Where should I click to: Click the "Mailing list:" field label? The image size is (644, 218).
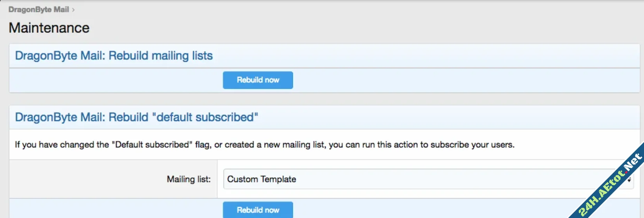tap(189, 179)
